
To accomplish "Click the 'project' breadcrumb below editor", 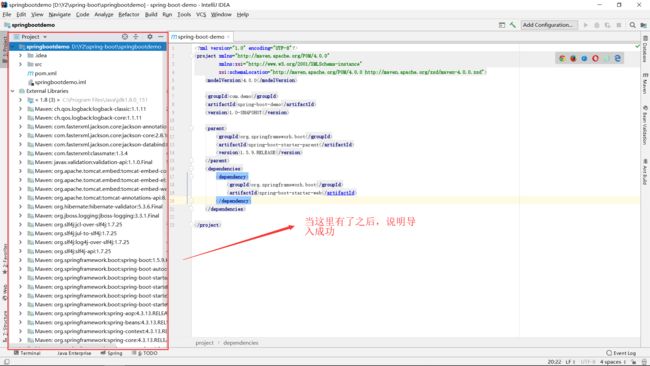I will pos(204,342).
